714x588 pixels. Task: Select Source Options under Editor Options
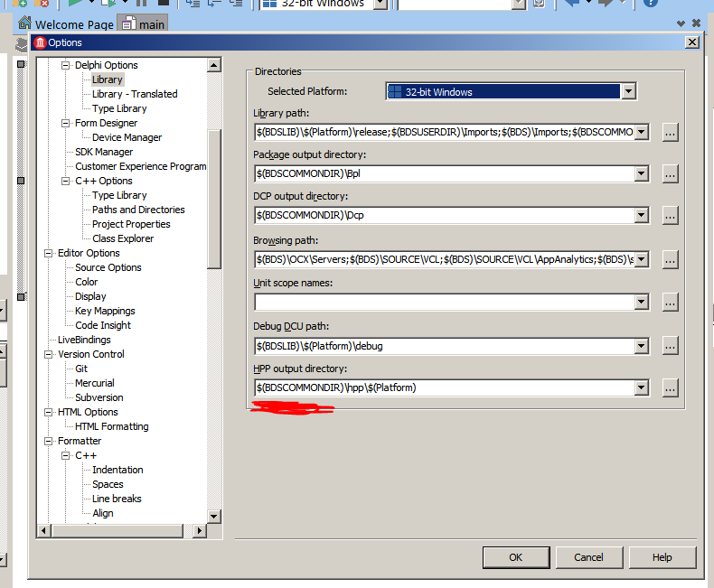pos(108,267)
